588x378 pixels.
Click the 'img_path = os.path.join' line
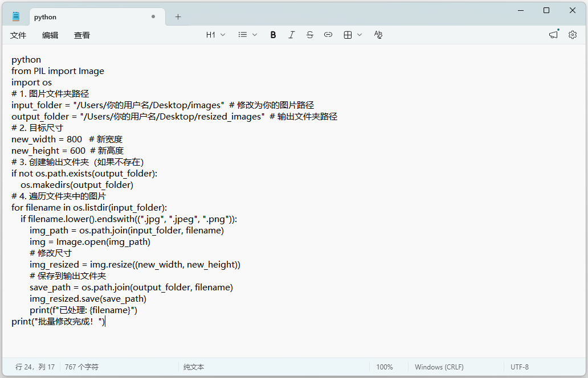(x=126, y=231)
